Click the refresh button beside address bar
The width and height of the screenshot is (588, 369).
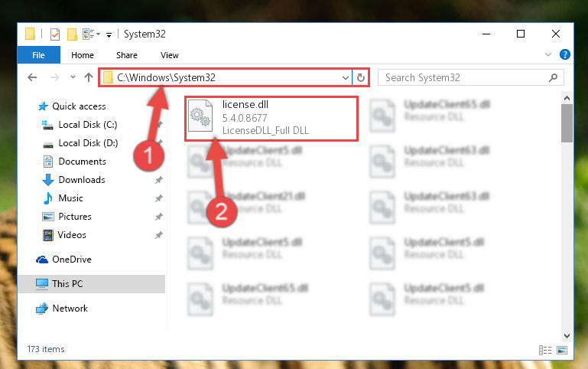(x=361, y=77)
